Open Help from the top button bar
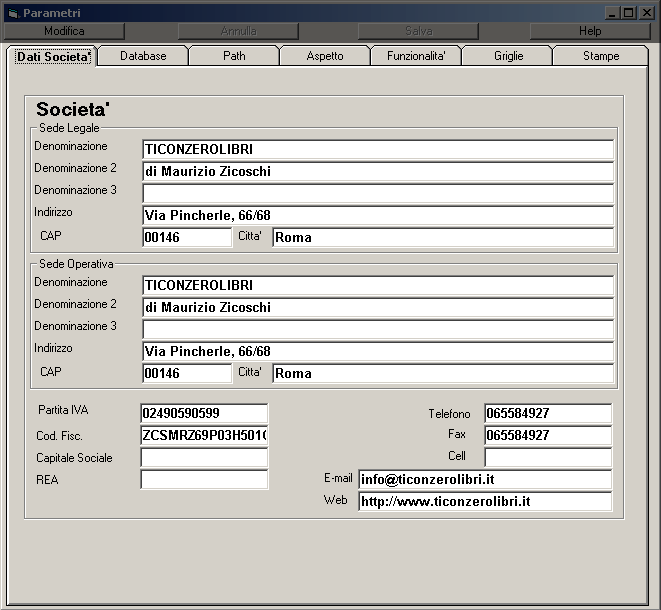661x610 pixels. point(590,31)
